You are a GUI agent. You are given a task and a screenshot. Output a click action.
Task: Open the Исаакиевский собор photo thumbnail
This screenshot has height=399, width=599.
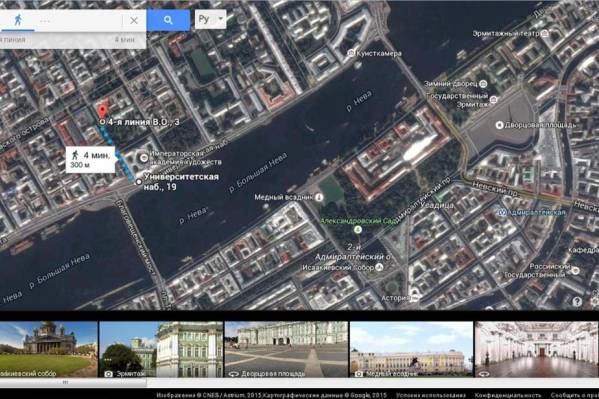pos(49,349)
